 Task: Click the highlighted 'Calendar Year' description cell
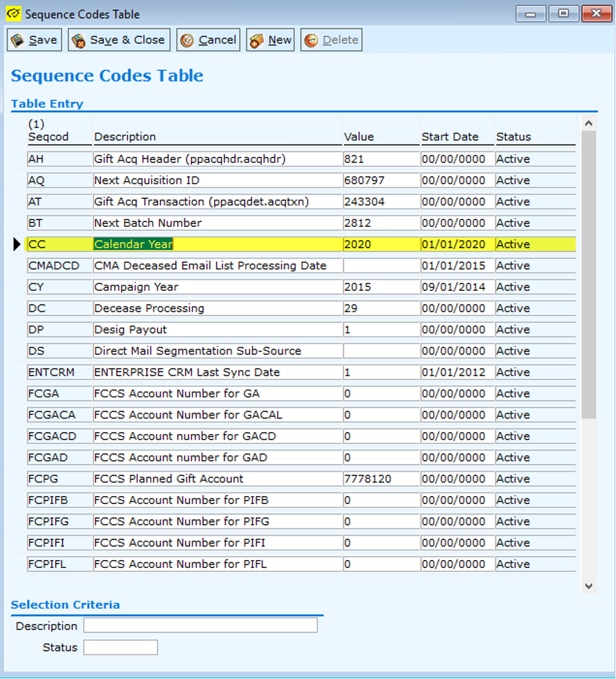(x=218, y=244)
